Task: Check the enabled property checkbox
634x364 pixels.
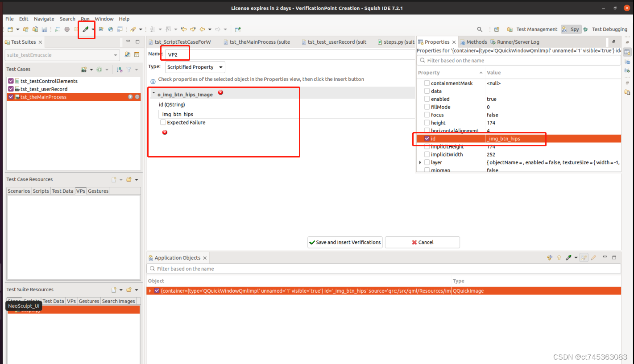Action: pos(427,99)
